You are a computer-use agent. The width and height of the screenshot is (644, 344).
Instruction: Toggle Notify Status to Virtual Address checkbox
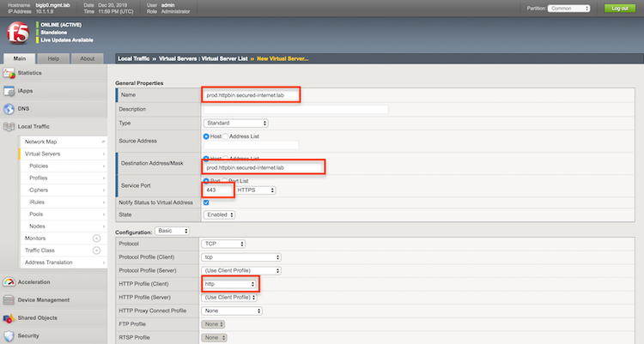[x=205, y=202]
